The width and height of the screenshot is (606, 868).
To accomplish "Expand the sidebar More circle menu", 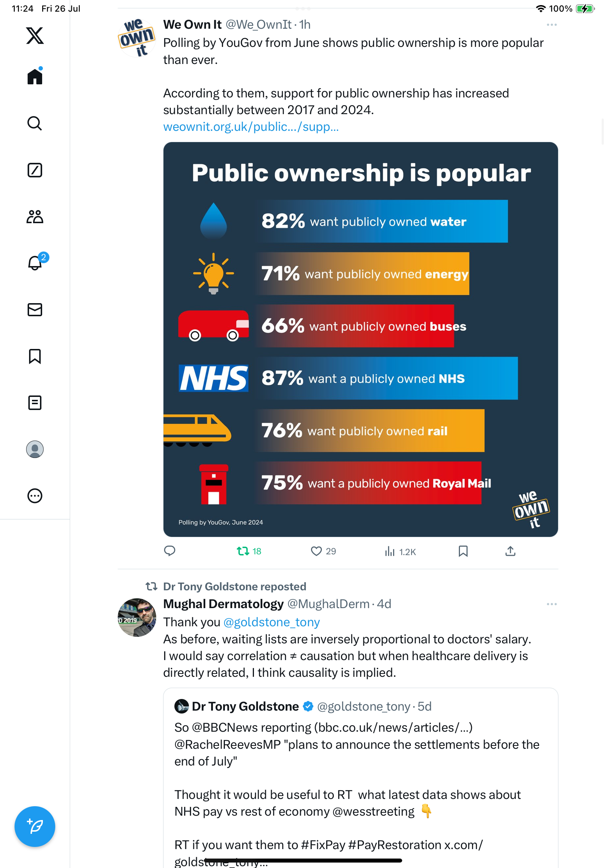I will (35, 496).
